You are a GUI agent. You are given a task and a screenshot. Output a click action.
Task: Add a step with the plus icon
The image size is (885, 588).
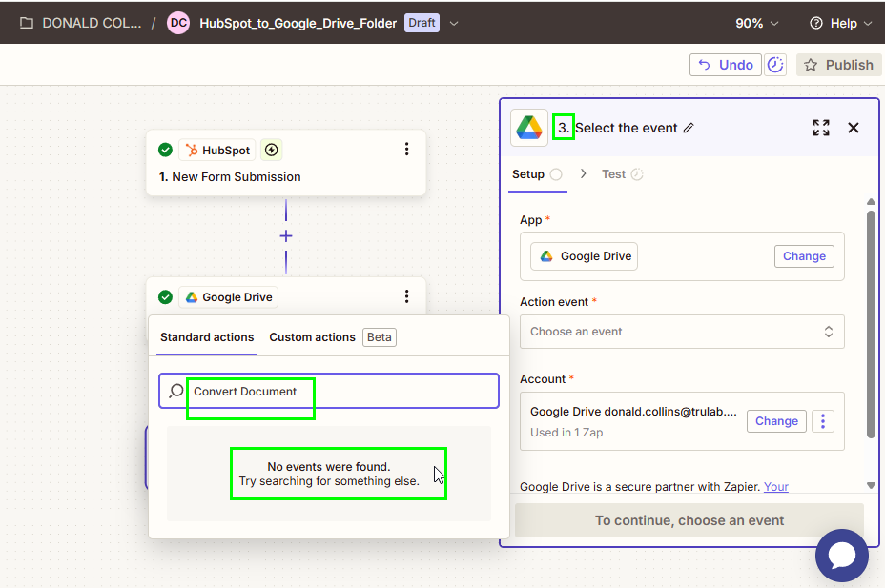pyautogui.click(x=286, y=236)
